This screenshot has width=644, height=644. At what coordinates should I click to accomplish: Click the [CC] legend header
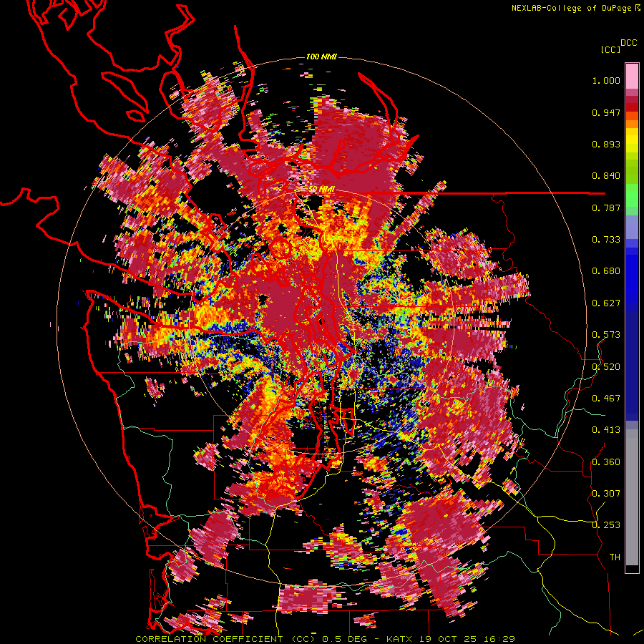[611, 49]
